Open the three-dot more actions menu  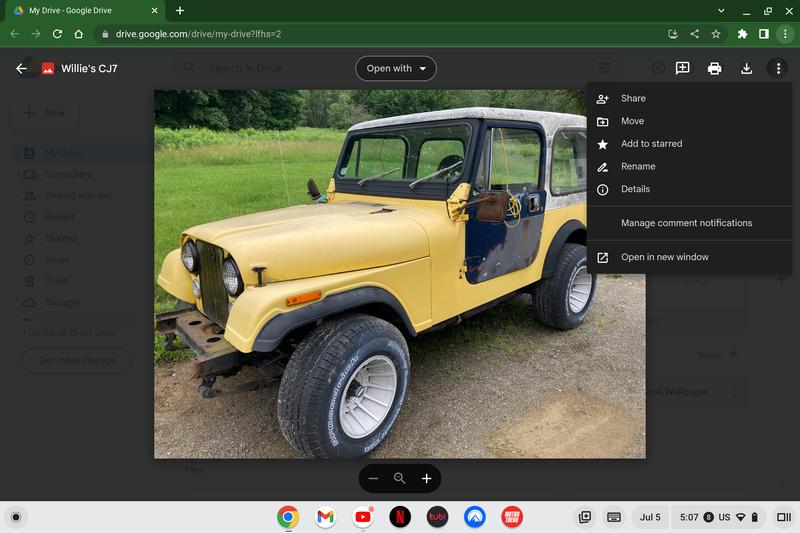point(778,69)
